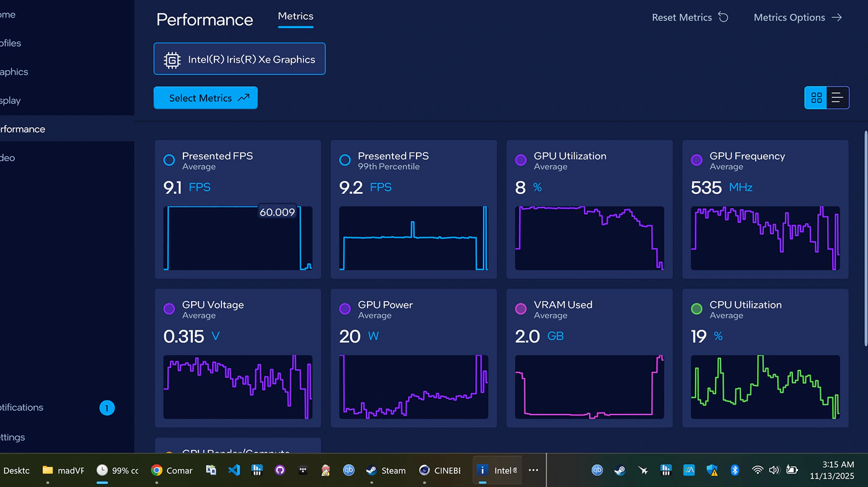Toggle the CPU Utilization green circle indicator

pos(697,309)
